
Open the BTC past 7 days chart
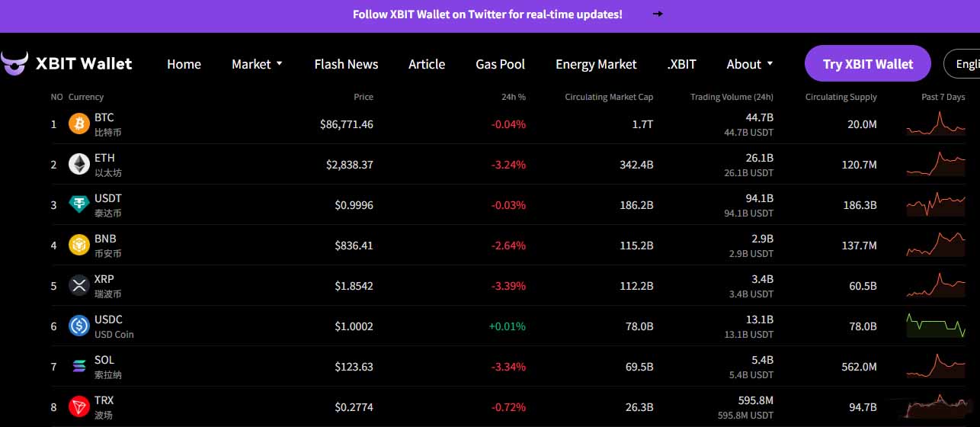(x=935, y=124)
